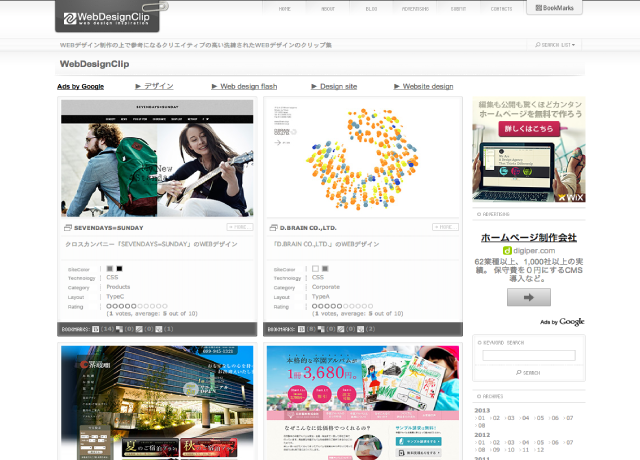Open the 3,680円 album site thumbnail
The image size is (640, 460).
click(363, 403)
